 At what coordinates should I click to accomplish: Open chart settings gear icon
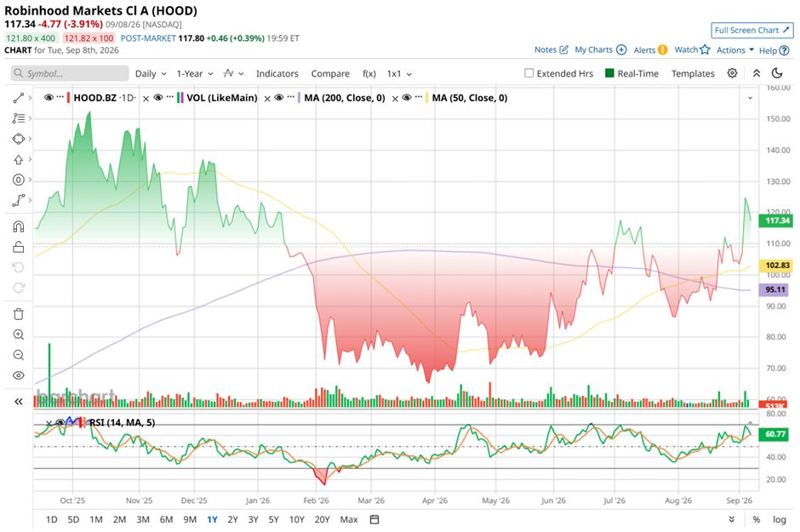[x=732, y=73]
